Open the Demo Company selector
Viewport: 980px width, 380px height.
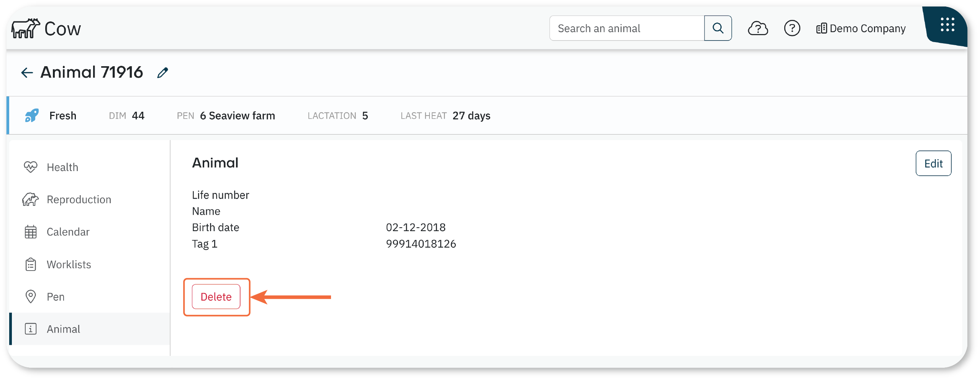pyautogui.click(x=860, y=28)
